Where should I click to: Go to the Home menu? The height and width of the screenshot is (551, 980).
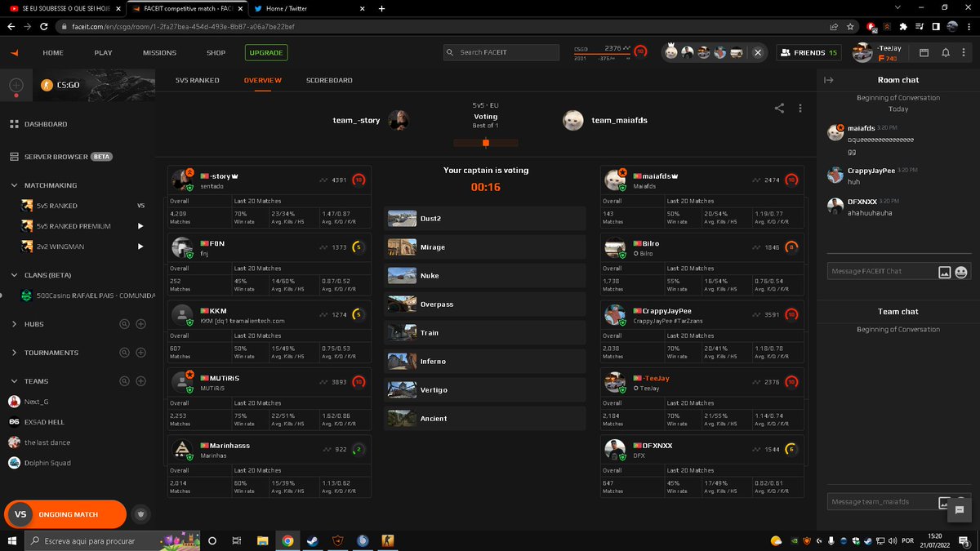pos(53,53)
